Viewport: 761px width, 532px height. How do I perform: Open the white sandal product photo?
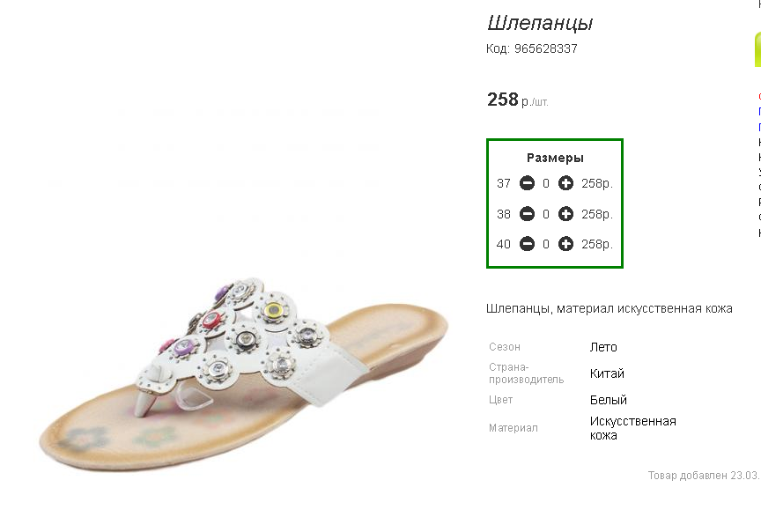click(x=244, y=374)
